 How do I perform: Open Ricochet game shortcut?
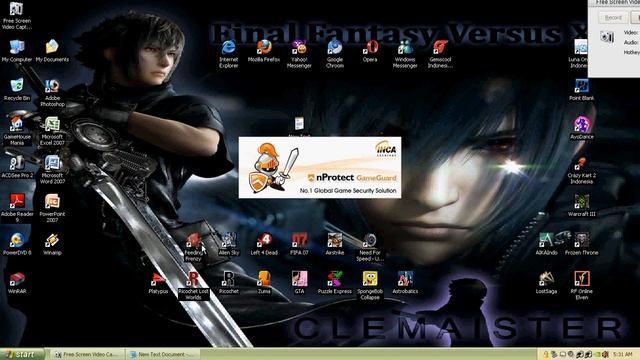tap(229, 283)
